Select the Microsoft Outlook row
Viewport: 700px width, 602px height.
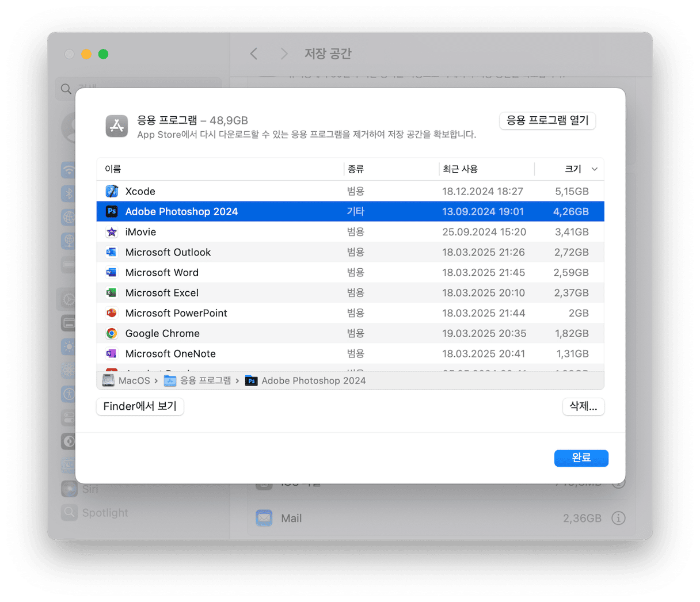351,252
